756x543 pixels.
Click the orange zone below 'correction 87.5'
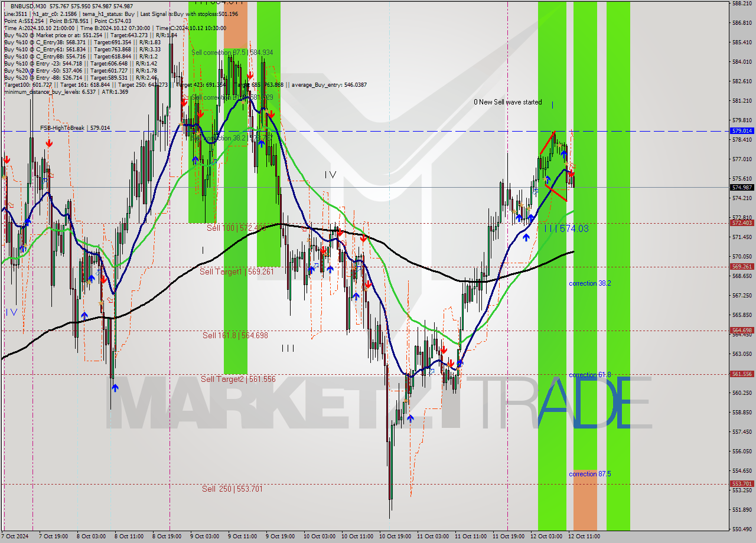(585, 500)
